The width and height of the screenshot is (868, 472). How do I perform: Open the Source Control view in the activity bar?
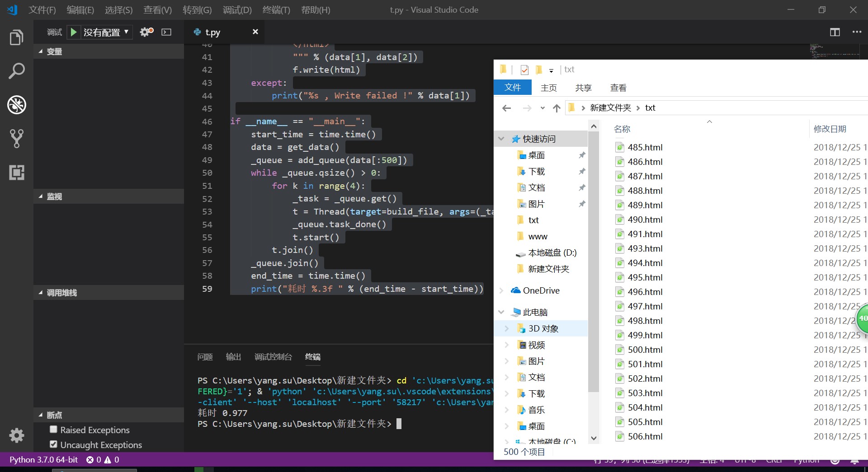17,139
